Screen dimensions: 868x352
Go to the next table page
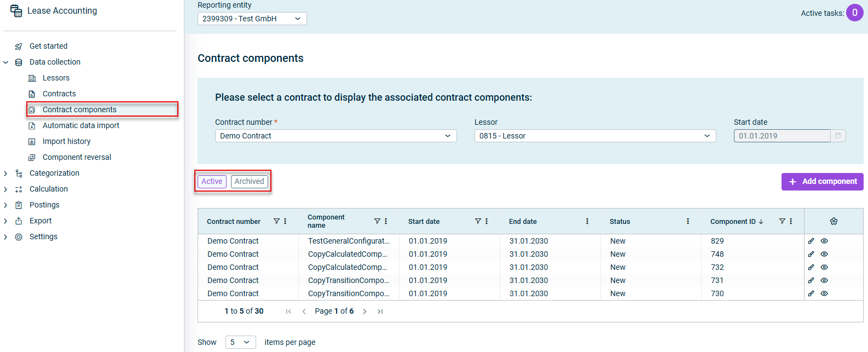364,311
